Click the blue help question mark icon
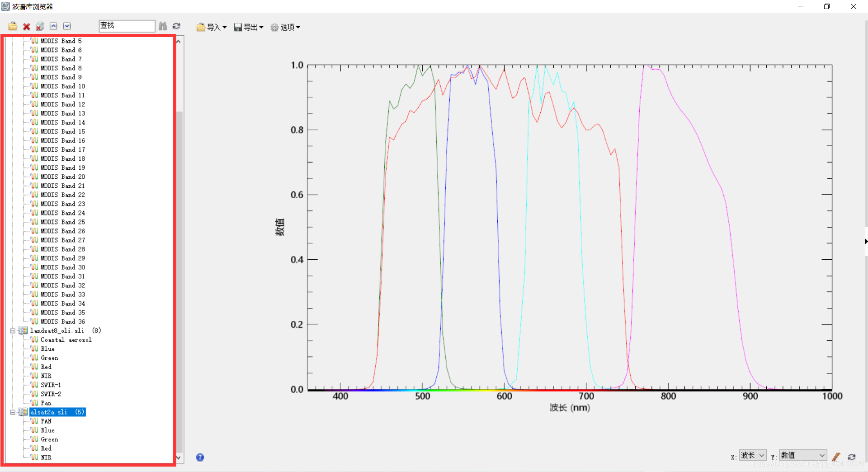Screen dimensions: 868x472 click(x=200, y=457)
